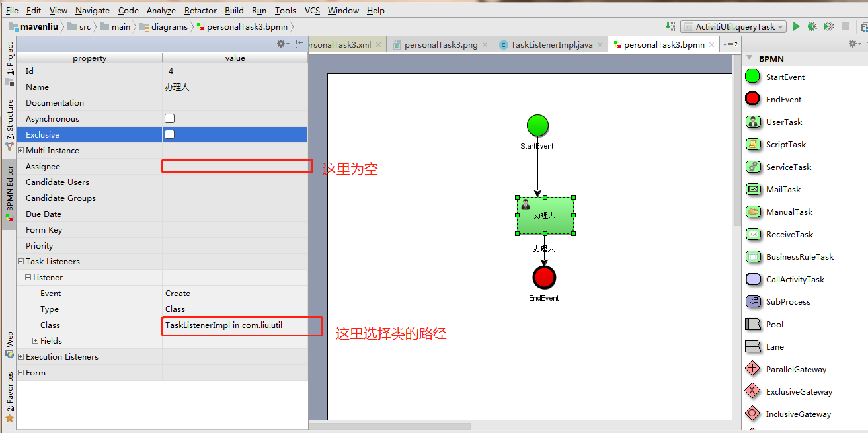Image resolution: width=868 pixels, height=433 pixels.
Task: Pick the ParallelGateway palette icon
Action: (x=752, y=369)
